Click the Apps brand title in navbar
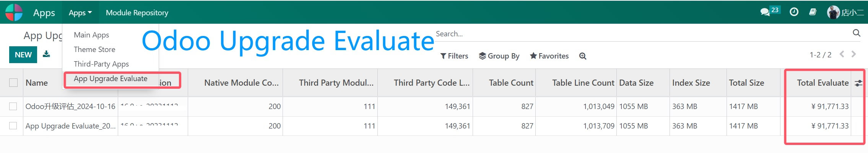 tap(44, 13)
